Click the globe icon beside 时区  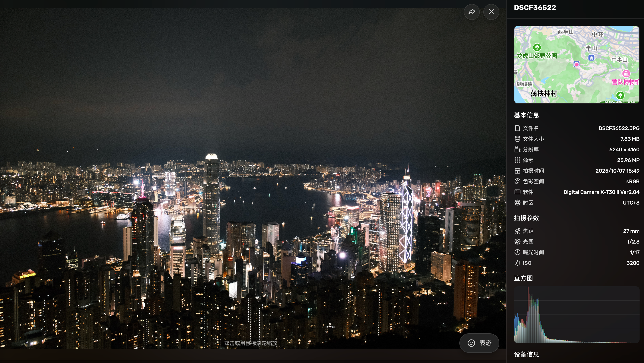coord(517,203)
